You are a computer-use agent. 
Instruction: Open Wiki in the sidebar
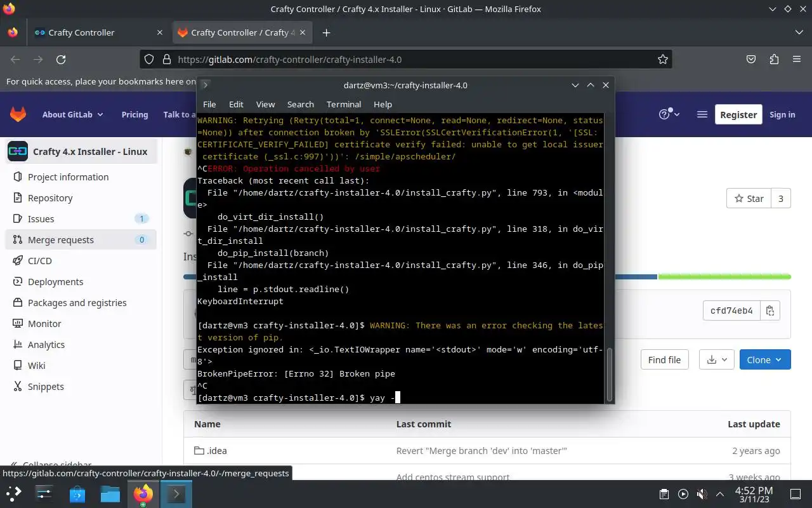click(81, 365)
